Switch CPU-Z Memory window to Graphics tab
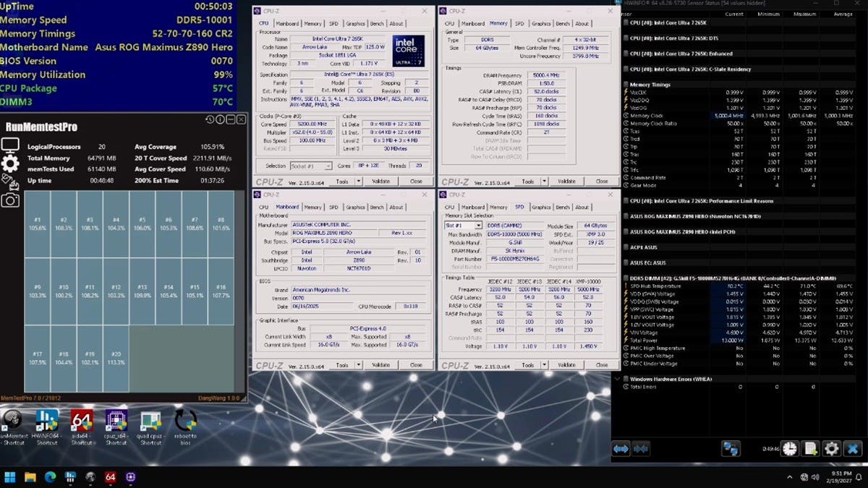This screenshot has height=488, width=868. (x=541, y=24)
